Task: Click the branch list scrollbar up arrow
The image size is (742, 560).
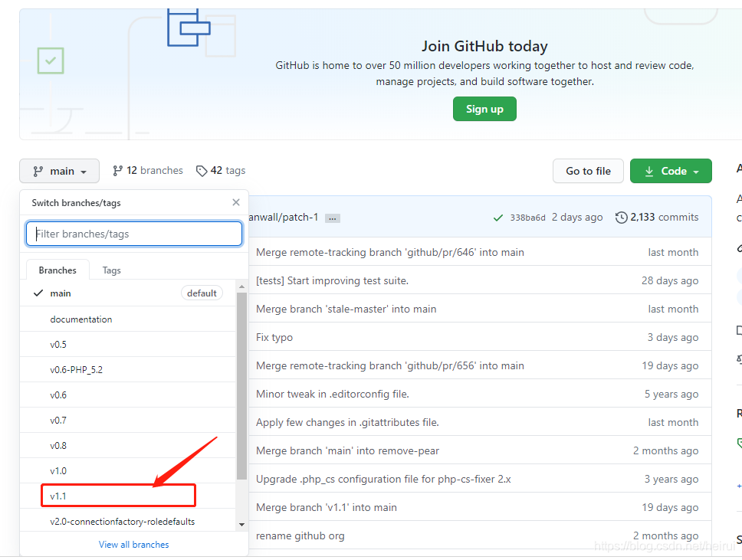Action: [241, 287]
